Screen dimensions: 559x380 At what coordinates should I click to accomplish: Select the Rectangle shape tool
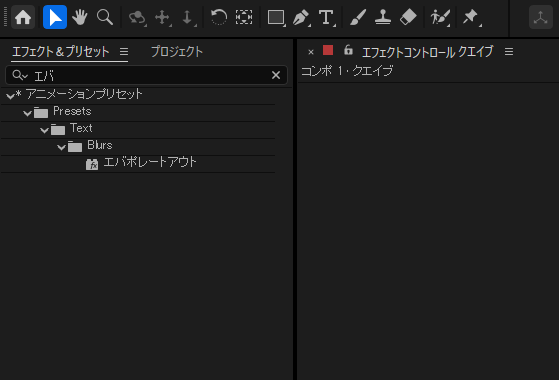click(x=276, y=17)
